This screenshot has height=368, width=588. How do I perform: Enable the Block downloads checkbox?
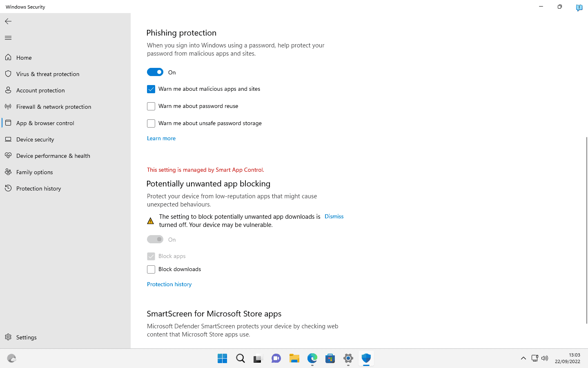(151, 269)
